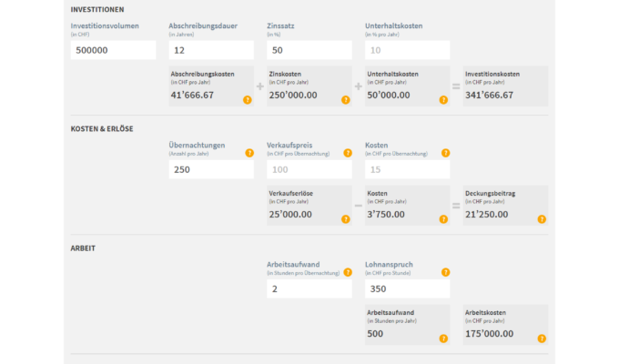Viewport: 619px width, 364px height.
Task: Click the Verkaufspreis input field
Action: (x=309, y=169)
